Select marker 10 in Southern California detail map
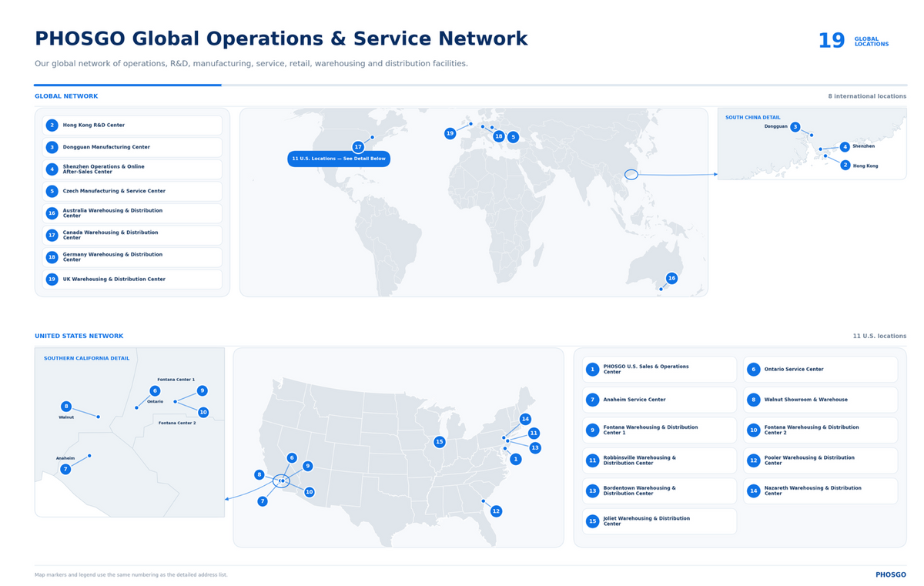The width and height of the screenshot is (924, 586). (x=203, y=413)
